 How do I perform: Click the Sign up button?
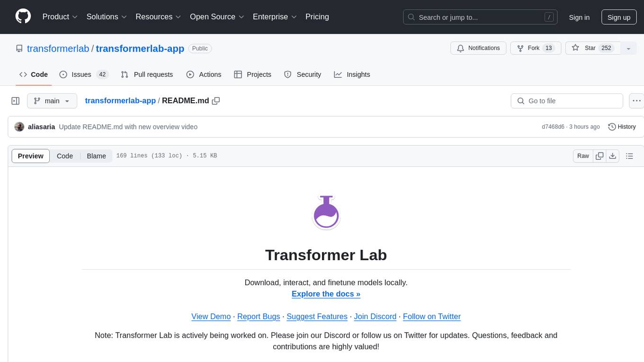pos(619,18)
